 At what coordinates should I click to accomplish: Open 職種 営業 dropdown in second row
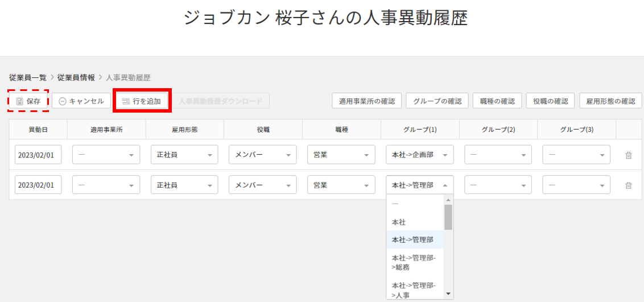[341, 185]
